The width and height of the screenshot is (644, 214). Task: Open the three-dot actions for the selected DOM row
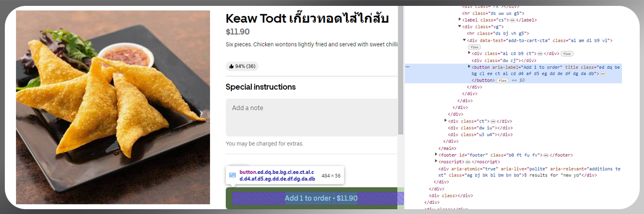tap(408, 67)
